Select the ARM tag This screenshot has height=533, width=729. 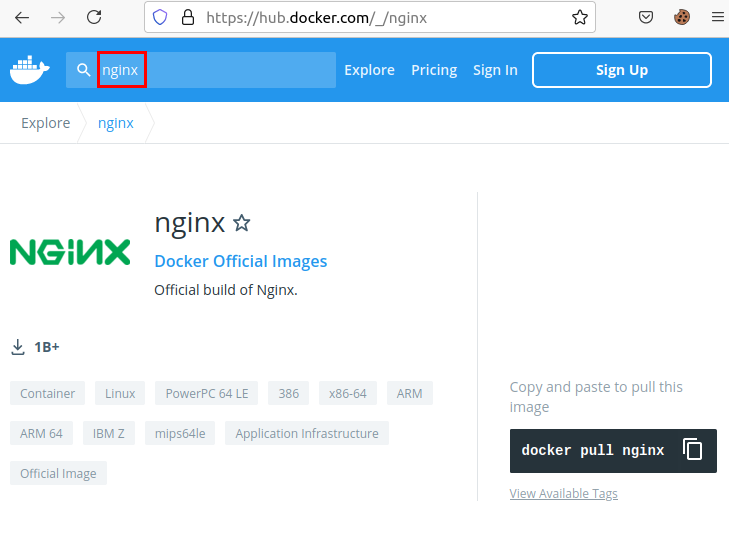pos(410,393)
